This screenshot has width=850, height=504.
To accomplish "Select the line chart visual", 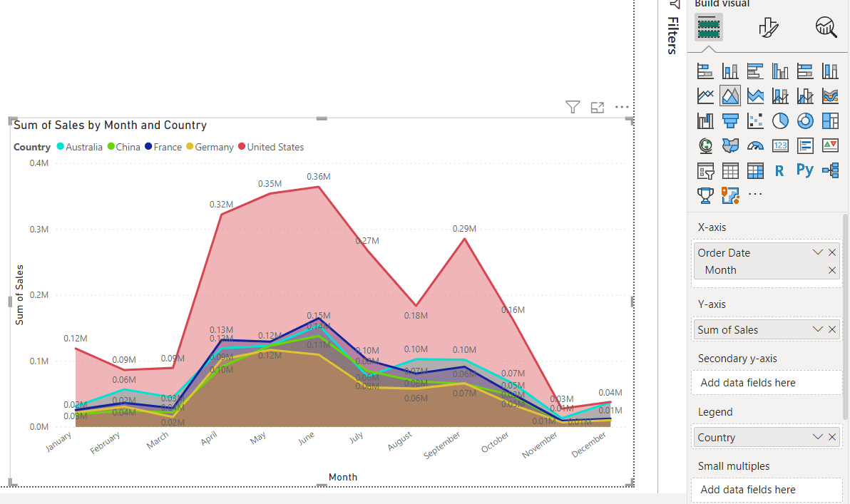I will coord(705,96).
